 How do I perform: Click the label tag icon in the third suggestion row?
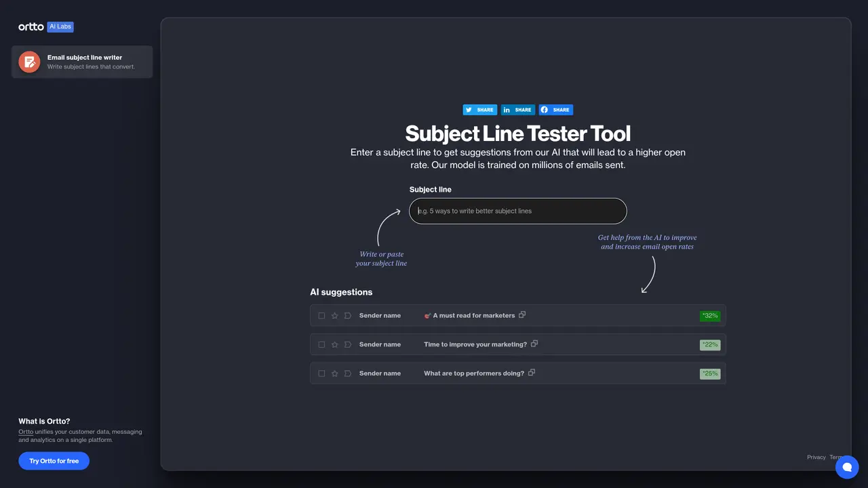[348, 373]
